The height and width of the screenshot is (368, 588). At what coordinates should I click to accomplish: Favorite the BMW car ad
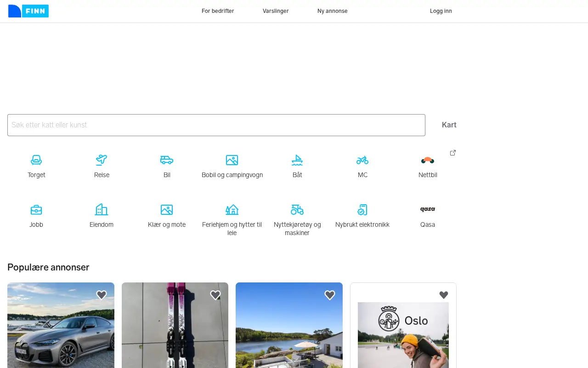click(102, 295)
